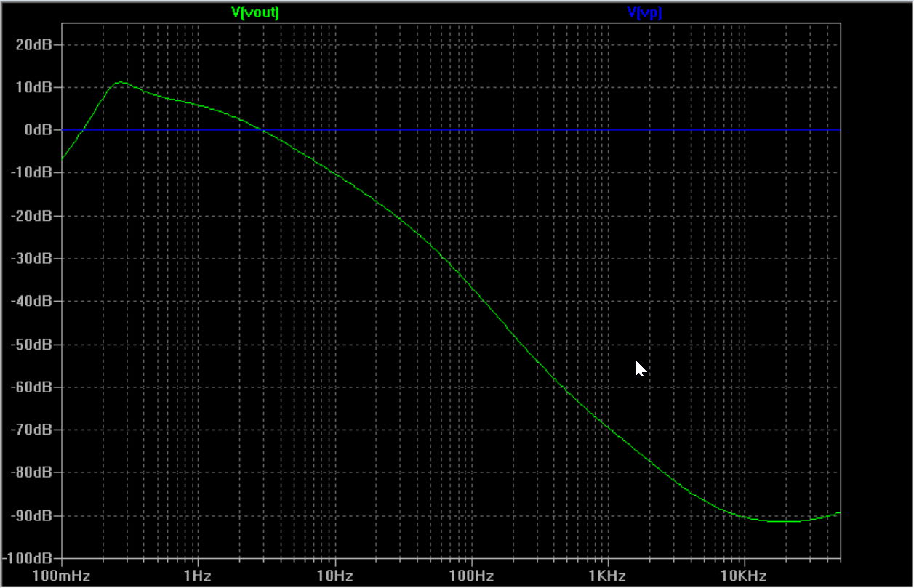Click the -100dB axis label
This screenshot has width=914, height=588.
[x=27, y=559]
